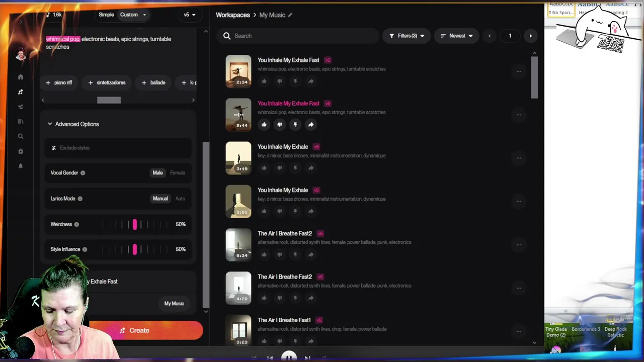Open the Newest sort dropdown
The width and height of the screenshot is (644, 362).
pos(456,36)
